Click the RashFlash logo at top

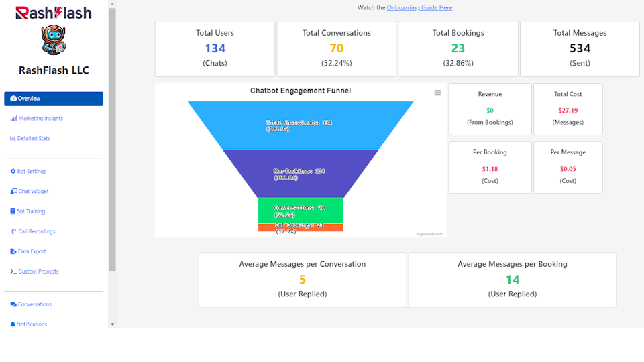tap(54, 13)
